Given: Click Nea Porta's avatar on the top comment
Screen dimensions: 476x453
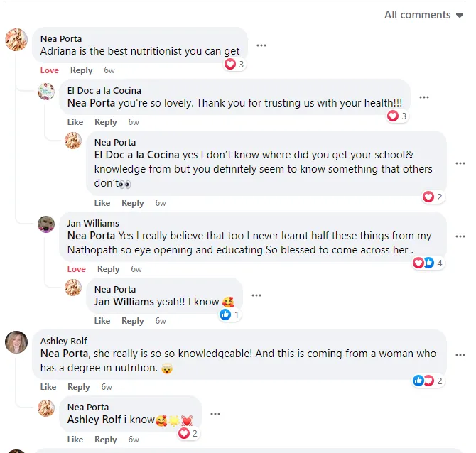Looking at the screenshot, I should [x=16, y=40].
